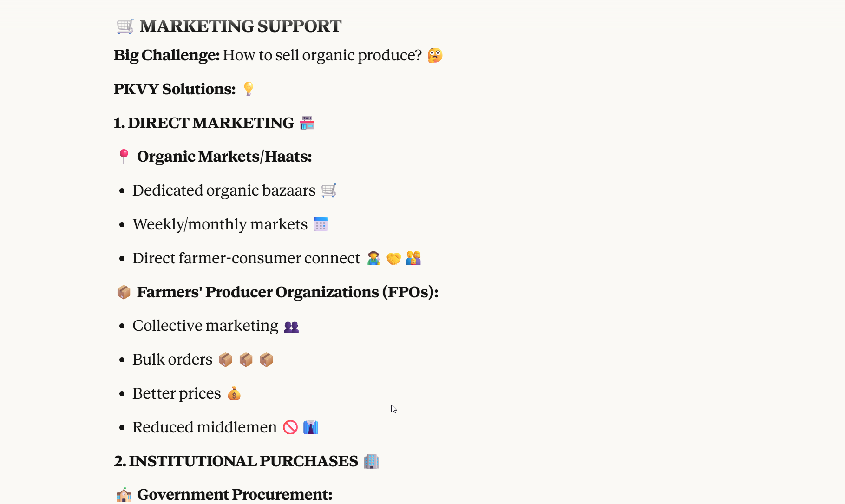Click the calendar emoji after Weekly/monthly markets
This screenshot has height=504, width=845.
click(x=321, y=224)
